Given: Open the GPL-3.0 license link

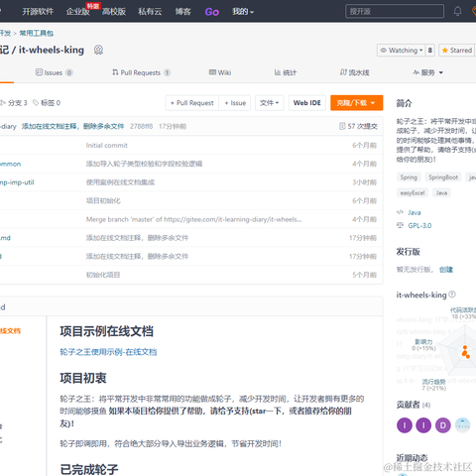Looking at the screenshot, I should coord(419,225).
